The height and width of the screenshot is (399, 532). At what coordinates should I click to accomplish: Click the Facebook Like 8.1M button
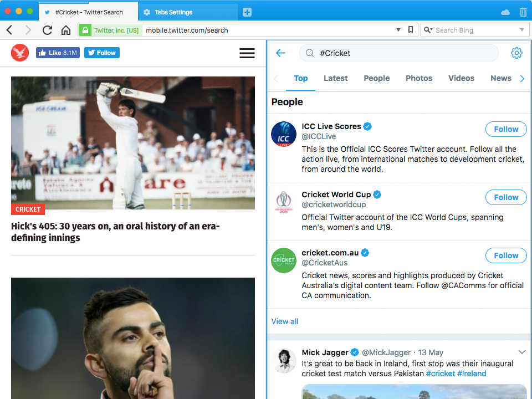coord(58,53)
